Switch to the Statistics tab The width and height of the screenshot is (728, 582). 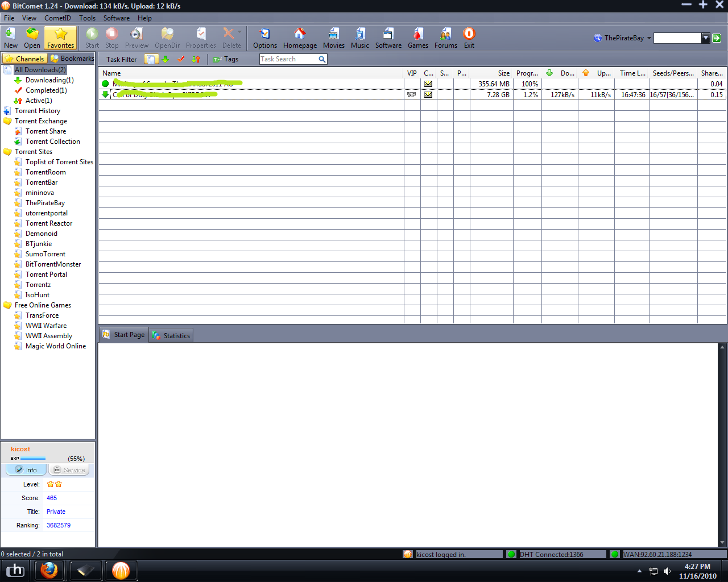click(x=171, y=335)
